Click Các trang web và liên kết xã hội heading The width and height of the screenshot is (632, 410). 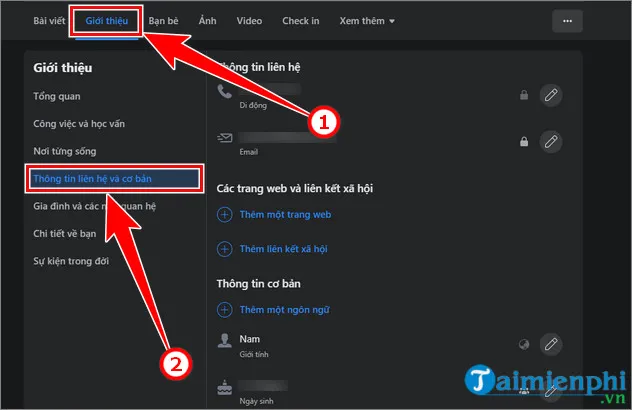(295, 189)
